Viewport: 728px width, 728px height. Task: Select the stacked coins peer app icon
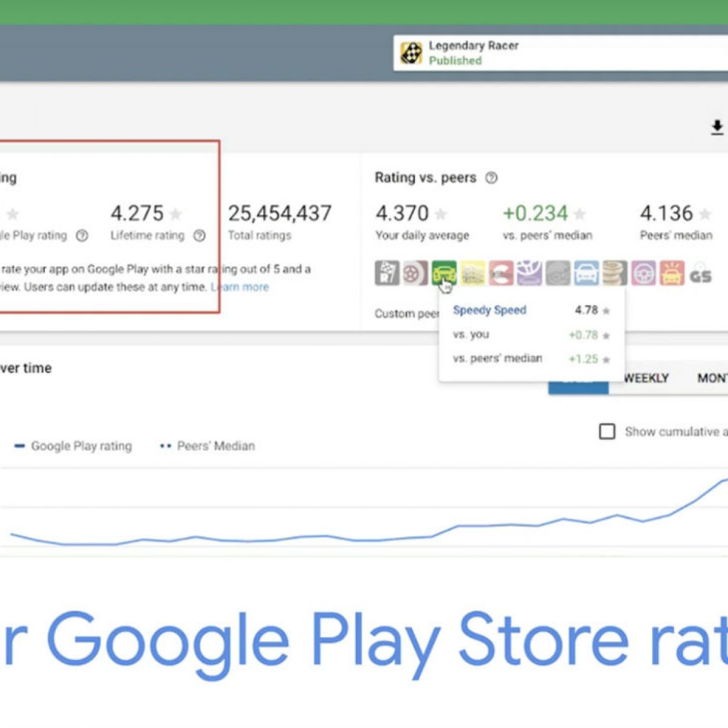point(615,274)
